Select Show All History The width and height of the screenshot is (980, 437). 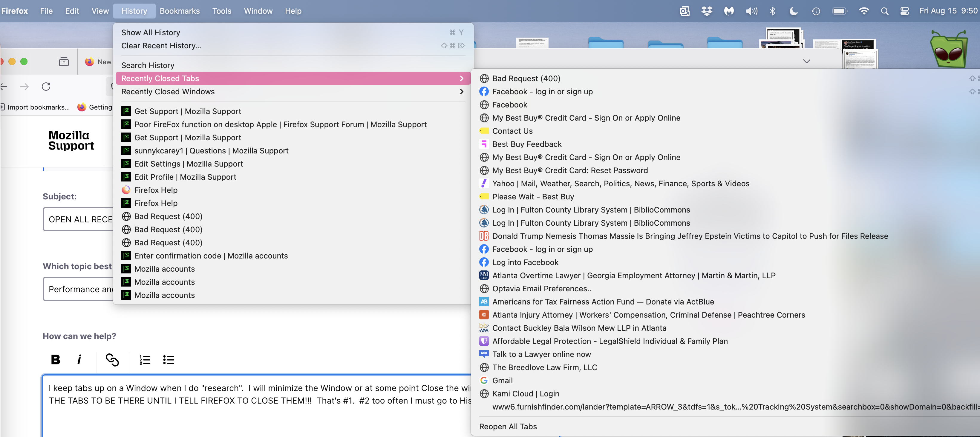coord(151,32)
